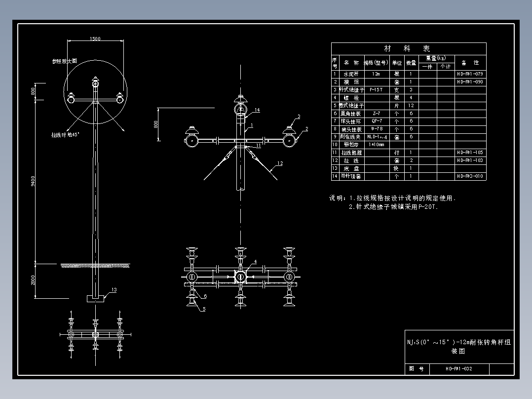Screen dimensions: 532x399
Task: Click the drawing title 'NJ₁S(0°~15°)-12m耐张转角杆组装图'
Action: [x=459, y=346]
